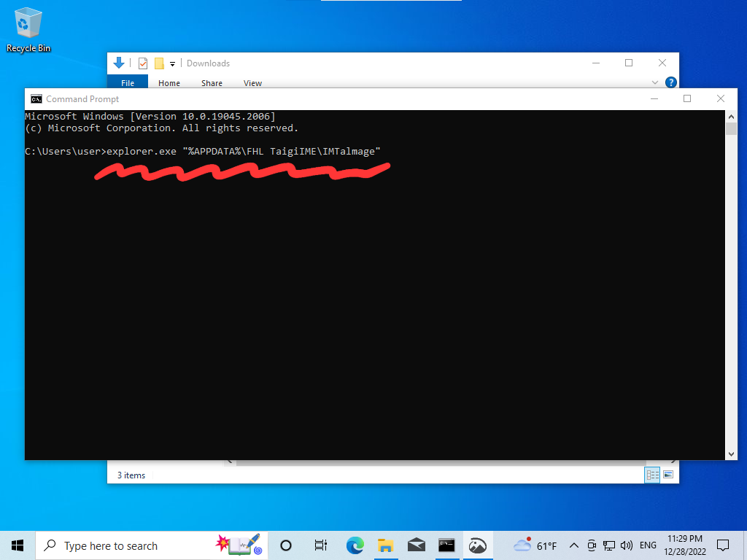Click the Command Prompt title bar icon

click(36, 99)
